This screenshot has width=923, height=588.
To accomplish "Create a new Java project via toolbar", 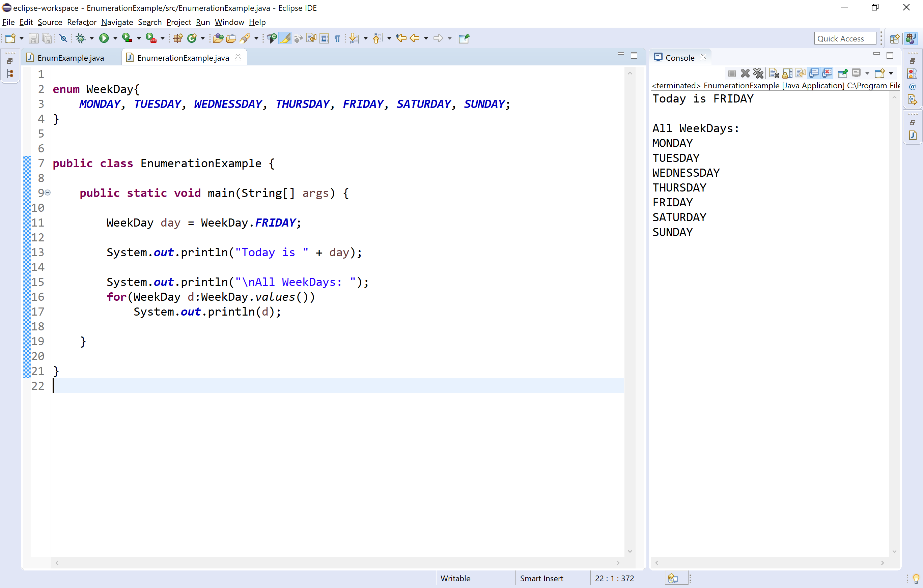I will 178,38.
